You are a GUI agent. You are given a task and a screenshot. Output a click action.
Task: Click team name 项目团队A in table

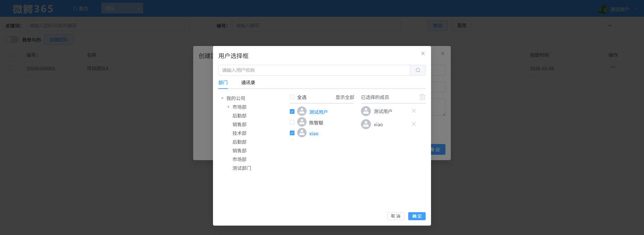click(x=98, y=68)
